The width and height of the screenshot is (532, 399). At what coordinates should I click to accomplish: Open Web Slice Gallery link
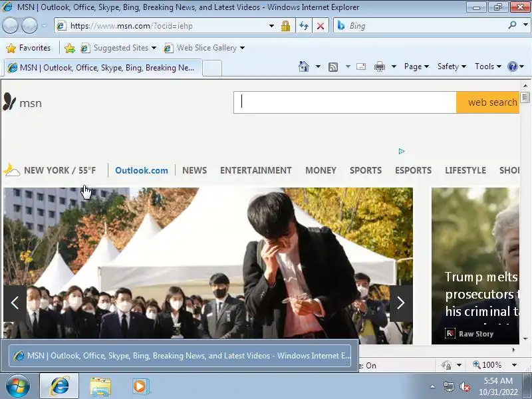(204, 48)
